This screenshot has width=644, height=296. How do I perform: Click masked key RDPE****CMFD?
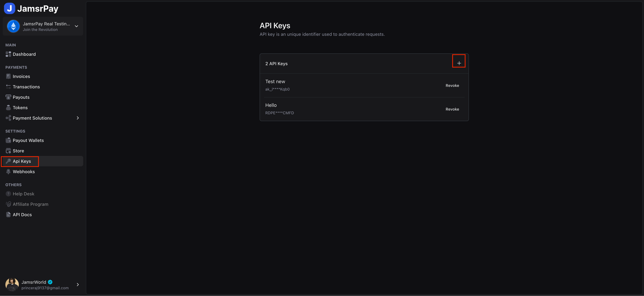pyautogui.click(x=280, y=113)
